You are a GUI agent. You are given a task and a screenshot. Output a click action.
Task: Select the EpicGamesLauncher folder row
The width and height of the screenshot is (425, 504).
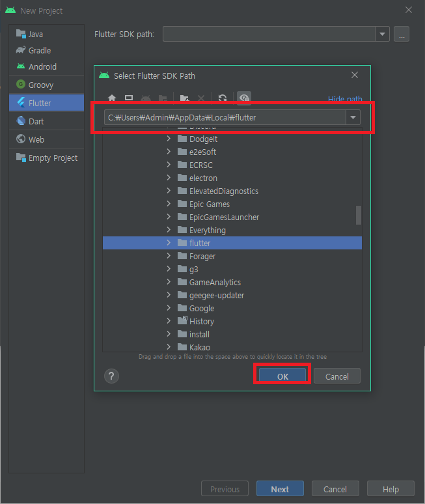pyautogui.click(x=232, y=217)
